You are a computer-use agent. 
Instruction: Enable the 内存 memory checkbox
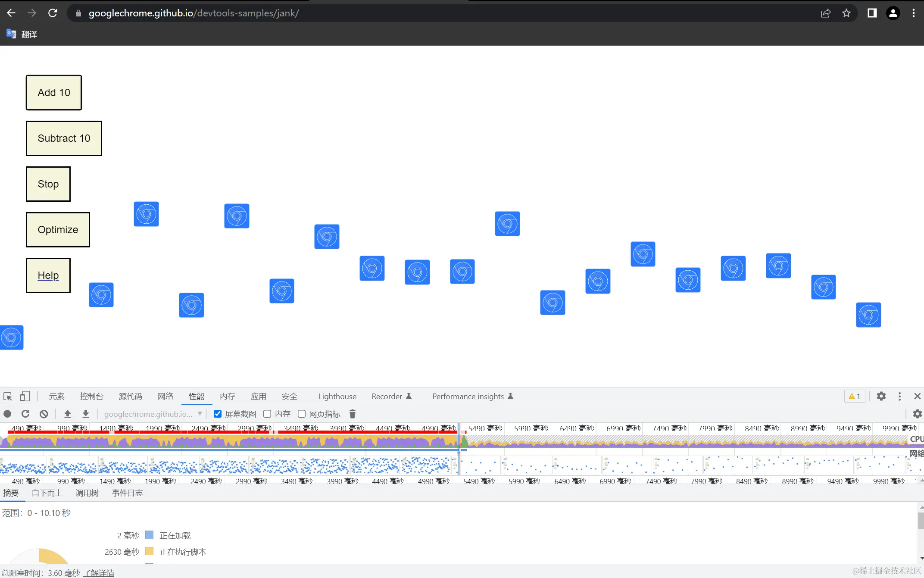[267, 414]
